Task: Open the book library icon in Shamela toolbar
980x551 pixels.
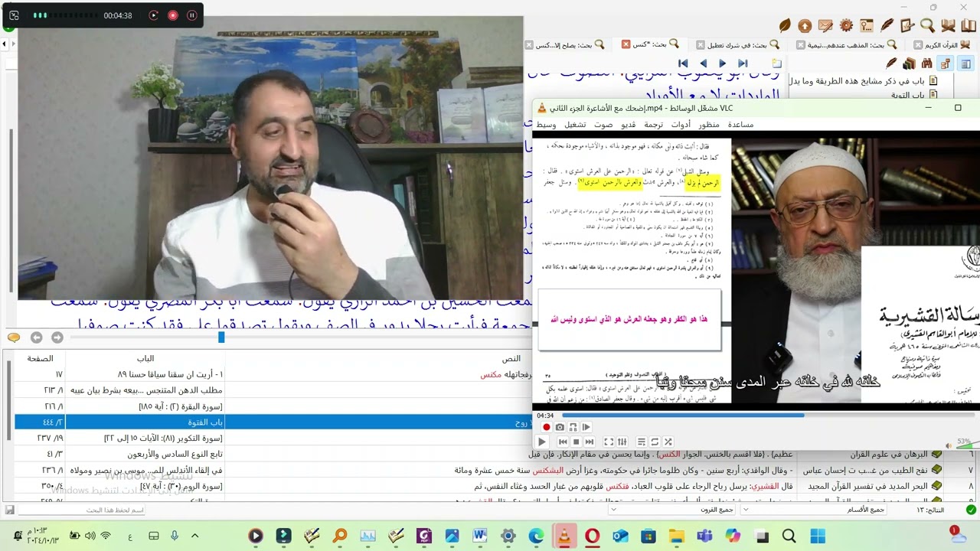Action: pos(969,26)
